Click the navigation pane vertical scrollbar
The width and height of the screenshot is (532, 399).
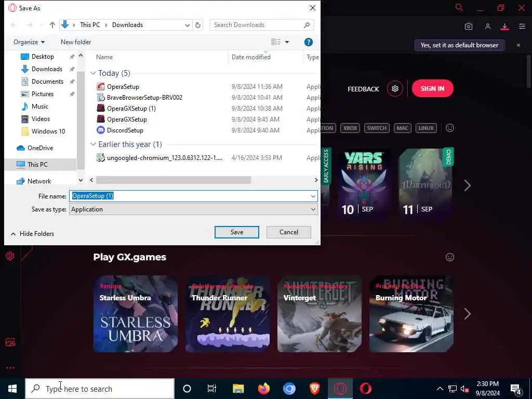(x=81, y=121)
